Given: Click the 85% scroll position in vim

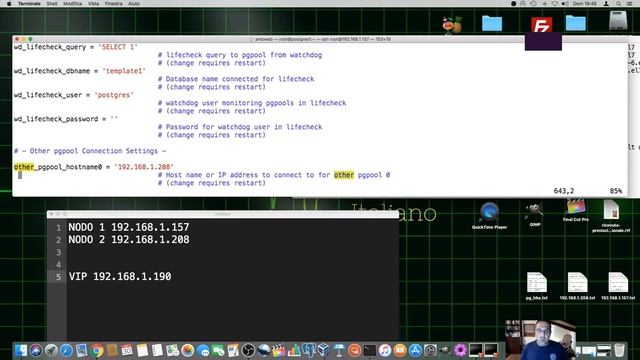Looking at the screenshot, I should point(616,191).
